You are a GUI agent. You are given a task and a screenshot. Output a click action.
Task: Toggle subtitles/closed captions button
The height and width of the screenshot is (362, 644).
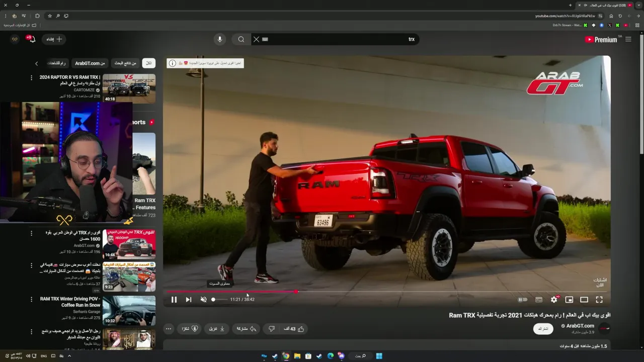(x=539, y=300)
